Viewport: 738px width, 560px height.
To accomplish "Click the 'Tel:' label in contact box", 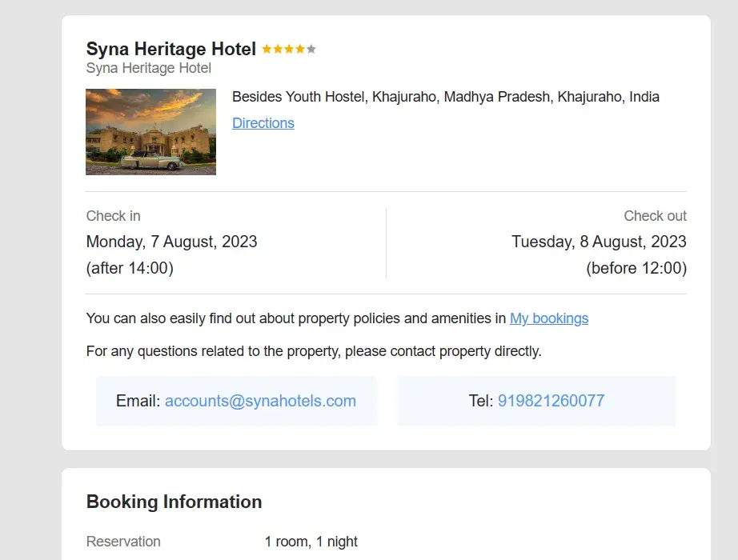I will tap(481, 401).
